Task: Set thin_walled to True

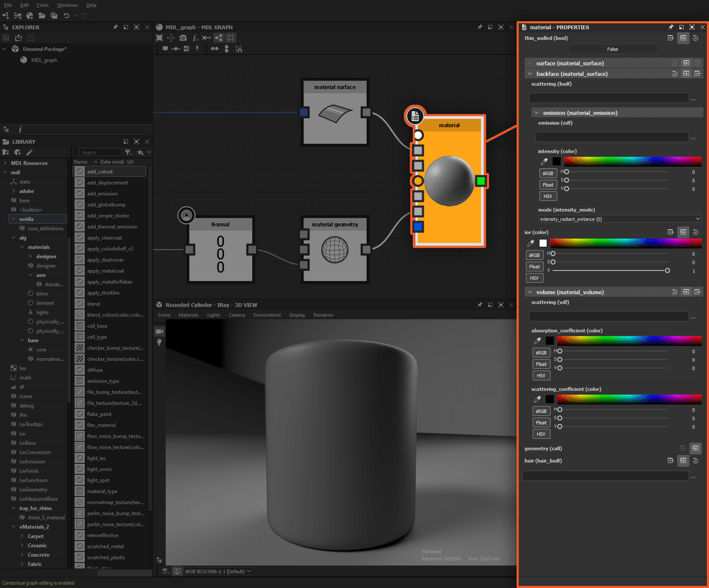Action: [612, 49]
